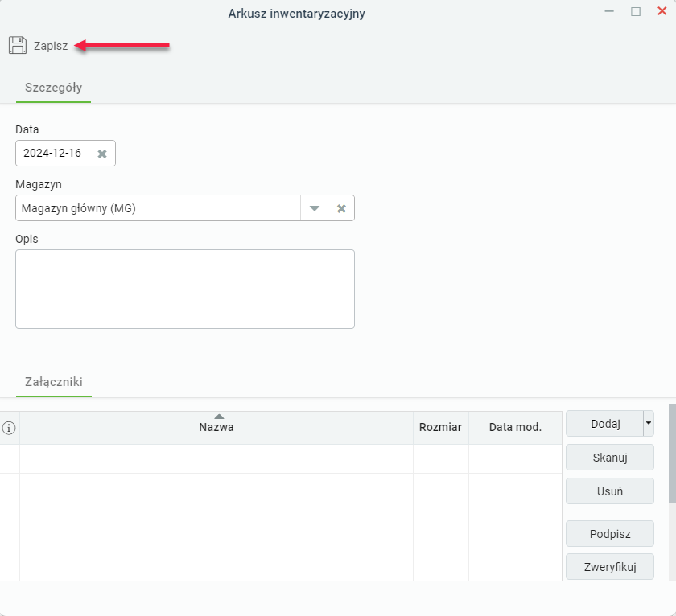The image size is (676, 616).
Task: Click the Zapisz floppy disk icon
Action: [18, 45]
